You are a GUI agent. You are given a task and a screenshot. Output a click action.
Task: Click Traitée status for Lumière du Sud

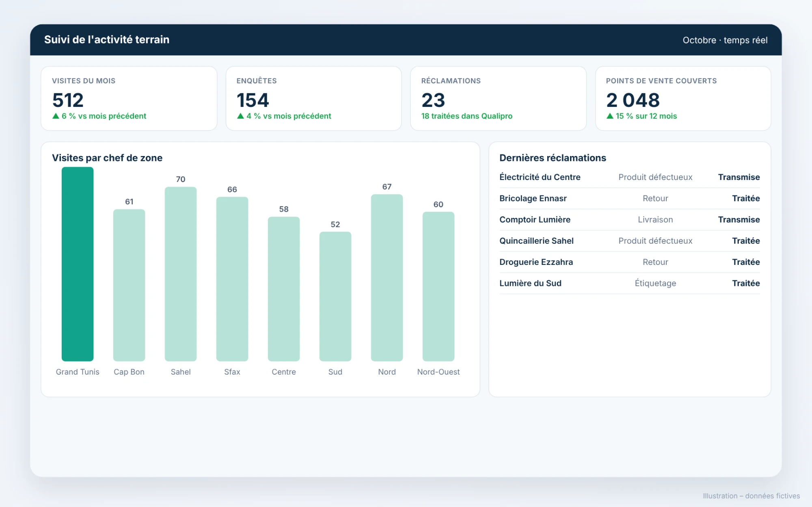click(746, 283)
